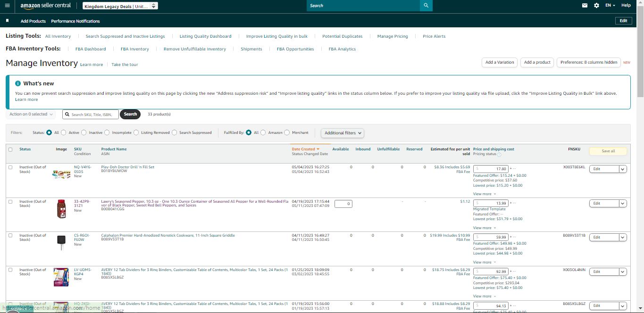Open Listing Quality Dashboard

pyautogui.click(x=205, y=36)
